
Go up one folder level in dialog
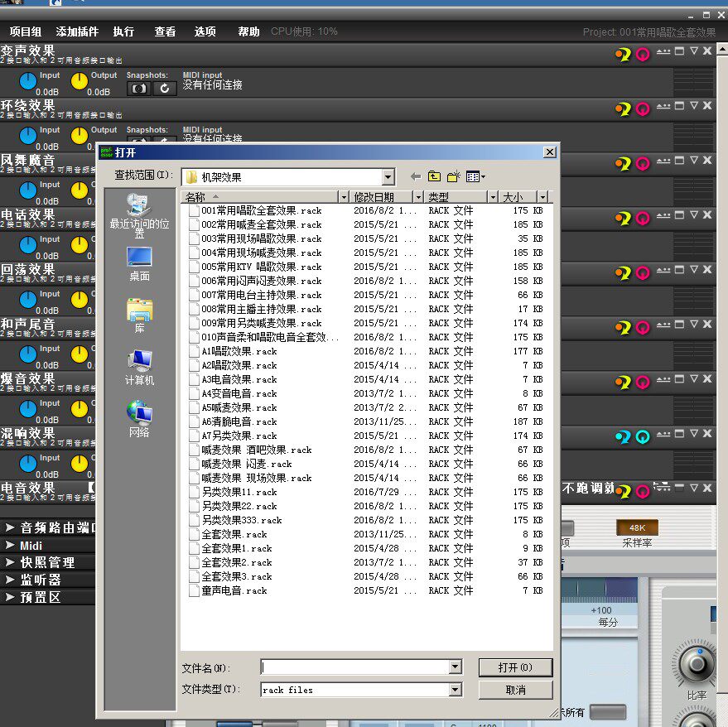[434, 176]
